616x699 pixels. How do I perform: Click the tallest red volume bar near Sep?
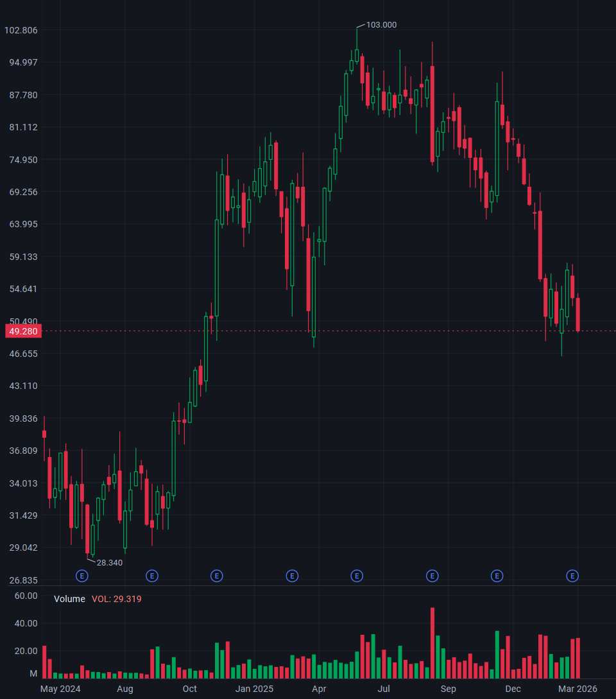pos(432,642)
